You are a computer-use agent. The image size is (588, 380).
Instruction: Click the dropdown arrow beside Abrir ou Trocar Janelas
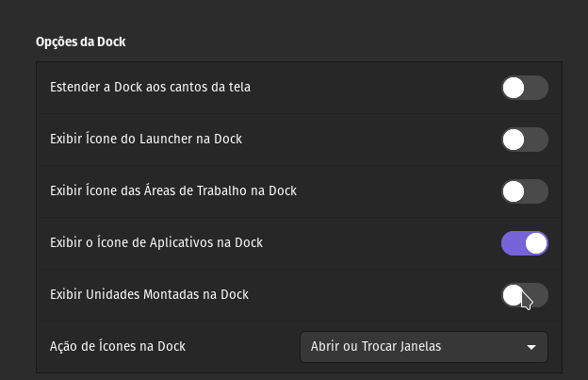click(x=531, y=347)
